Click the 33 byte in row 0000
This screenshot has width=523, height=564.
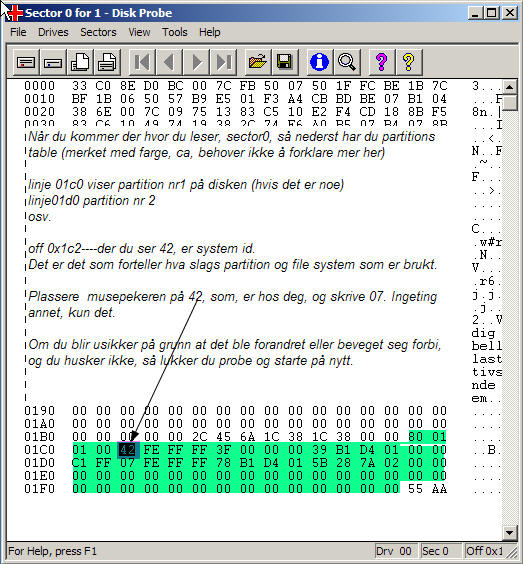tap(79, 86)
